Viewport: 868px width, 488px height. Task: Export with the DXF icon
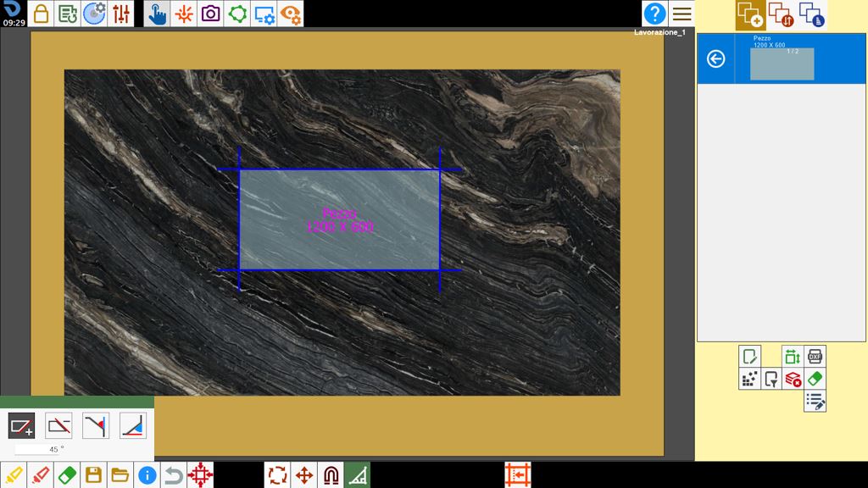(x=815, y=357)
